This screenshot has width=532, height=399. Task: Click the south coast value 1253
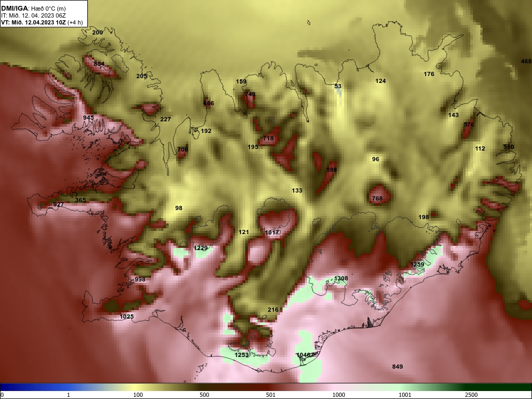pos(242,355)
